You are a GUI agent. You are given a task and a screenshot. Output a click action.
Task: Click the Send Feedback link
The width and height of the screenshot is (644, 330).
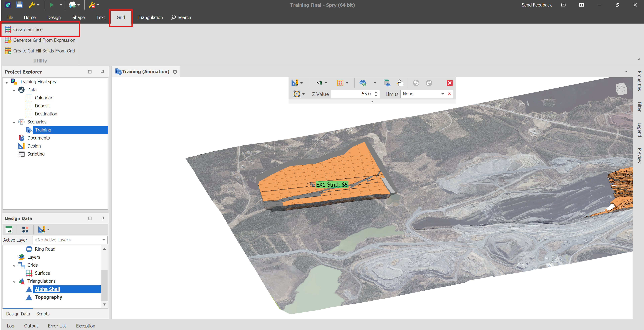[536, 5]
